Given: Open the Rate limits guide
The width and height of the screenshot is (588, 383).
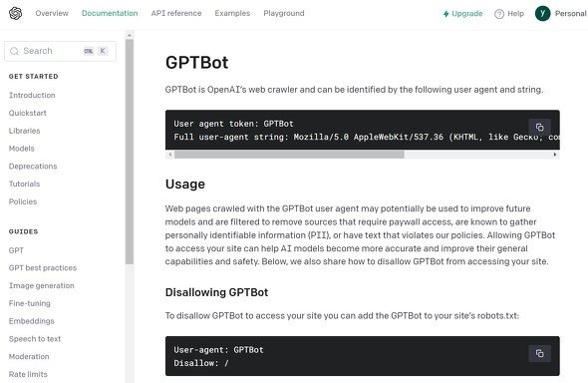Looking at the screenshot, I should (x=28, y=374).
